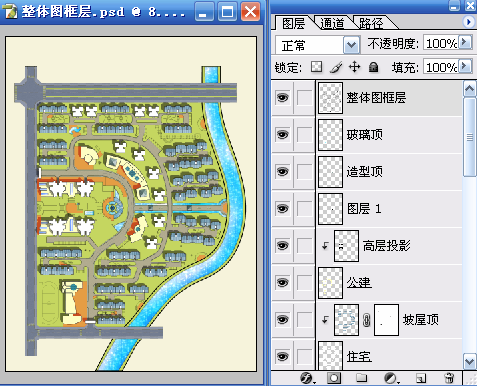Enable lock position move icon

click(354, 67)
